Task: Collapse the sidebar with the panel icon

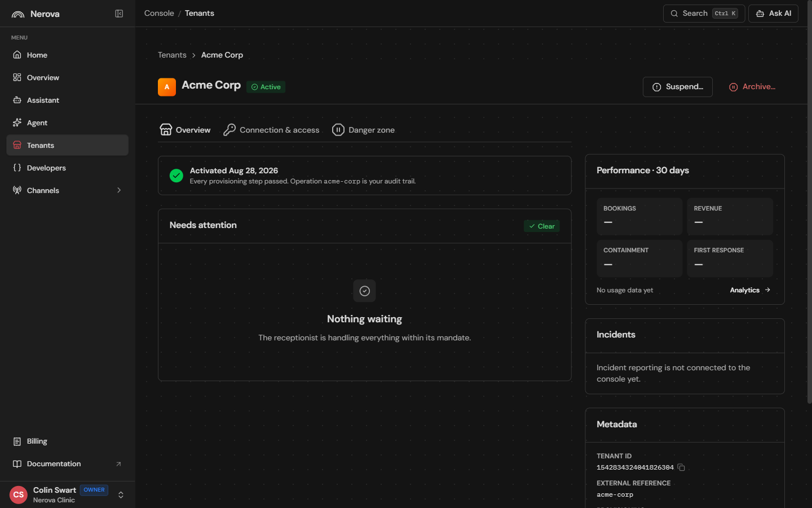Action: [x=119, y=14]
